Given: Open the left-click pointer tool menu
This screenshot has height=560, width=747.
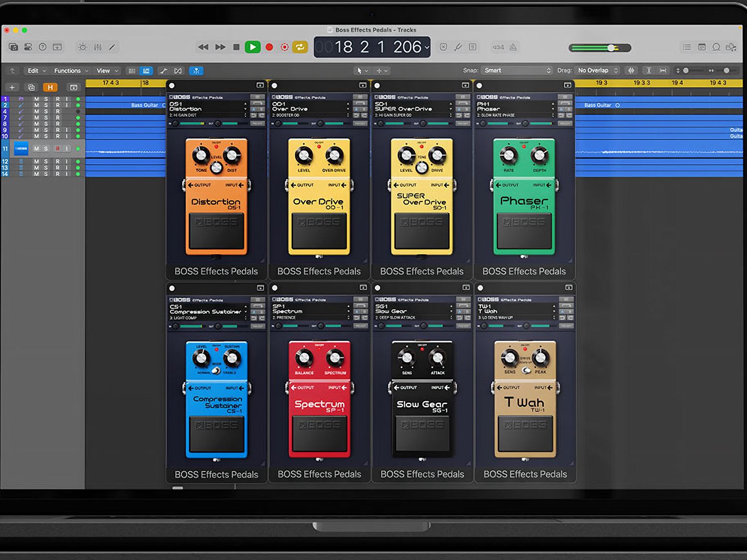Looking at the screenshot, I should 362,71.
